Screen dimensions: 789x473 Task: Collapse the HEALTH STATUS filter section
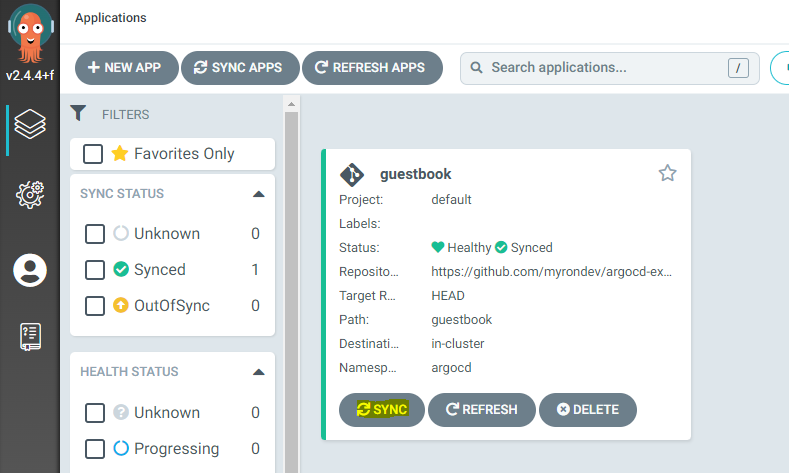259,372
